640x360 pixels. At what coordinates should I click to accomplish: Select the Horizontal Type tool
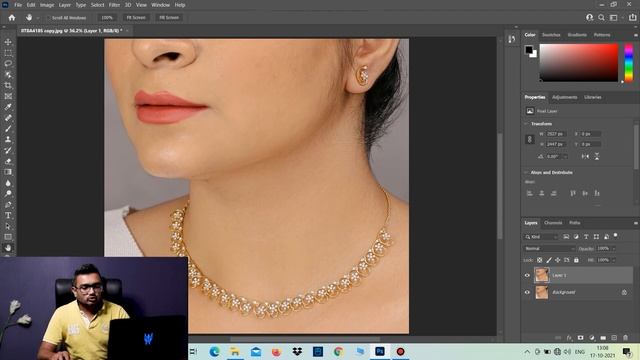(x=8, y=216)
